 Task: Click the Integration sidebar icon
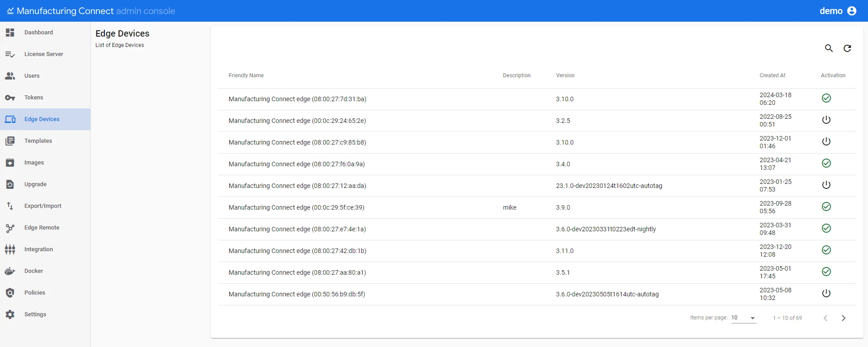(x=10, y=249)
